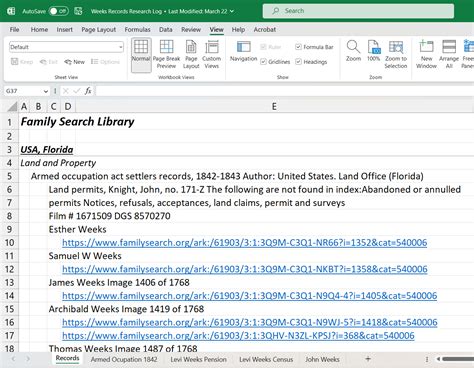Viewport: 474px width, 368px height.
Task: Select column B header
Action: pos(38,106)
